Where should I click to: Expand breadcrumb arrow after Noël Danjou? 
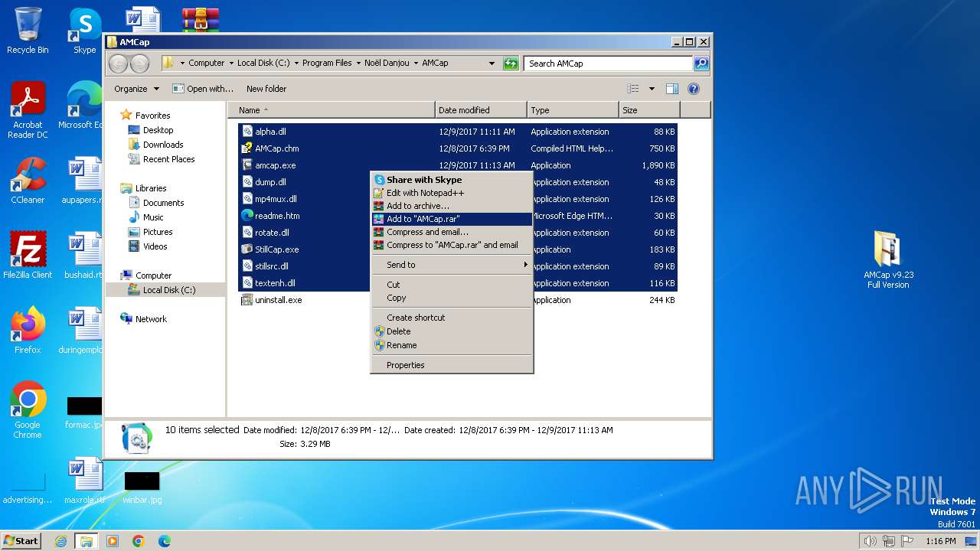pyautogui.click(x=416, y=64)
